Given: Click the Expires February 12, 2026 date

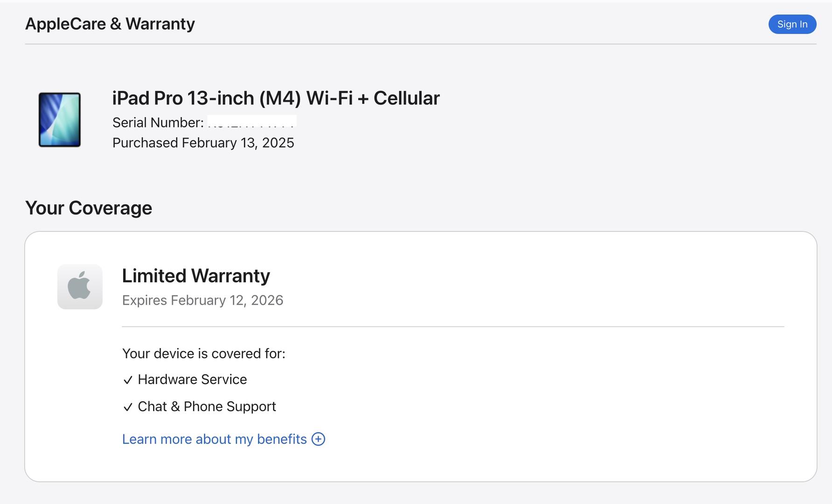Looking at the screenshot, I should (203, 300).
